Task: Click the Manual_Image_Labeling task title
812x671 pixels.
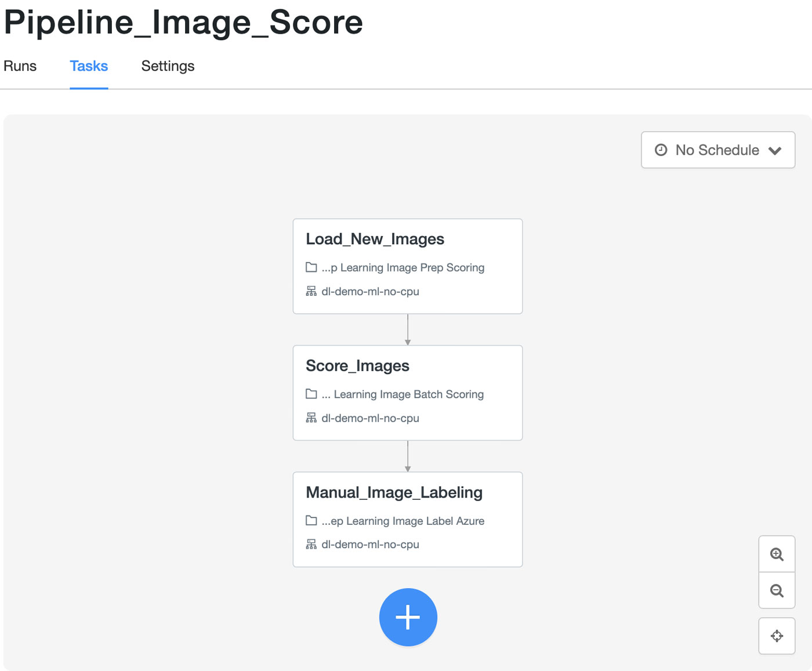Action: click(394, 492)
